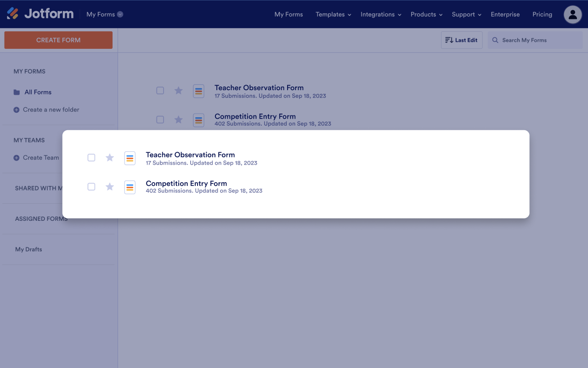The width and height of the screenshot is (588, 368).
Task: Star the Teacher Observation Form as favorite
Action: (x=109, y=157)
